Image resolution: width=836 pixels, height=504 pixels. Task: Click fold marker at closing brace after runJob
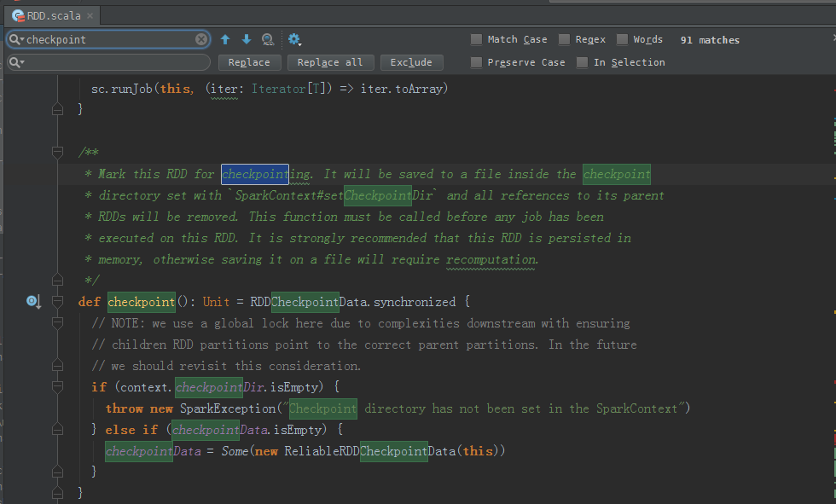(58, 109)
